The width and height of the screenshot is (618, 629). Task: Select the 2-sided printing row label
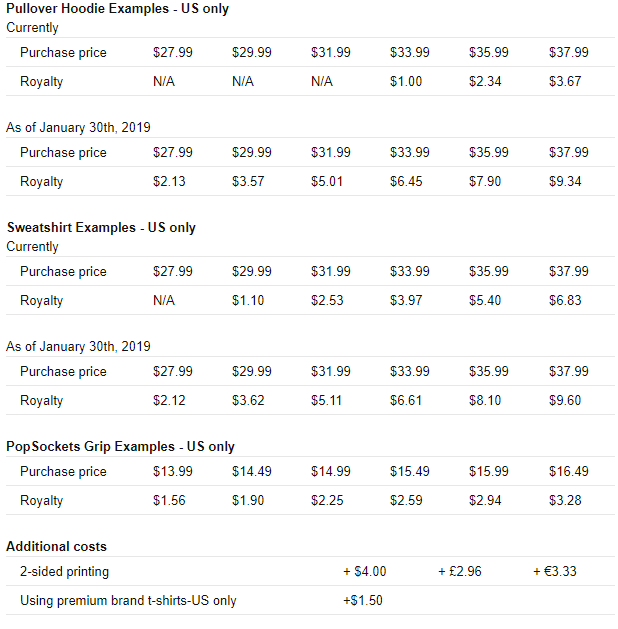coord(65,572)
